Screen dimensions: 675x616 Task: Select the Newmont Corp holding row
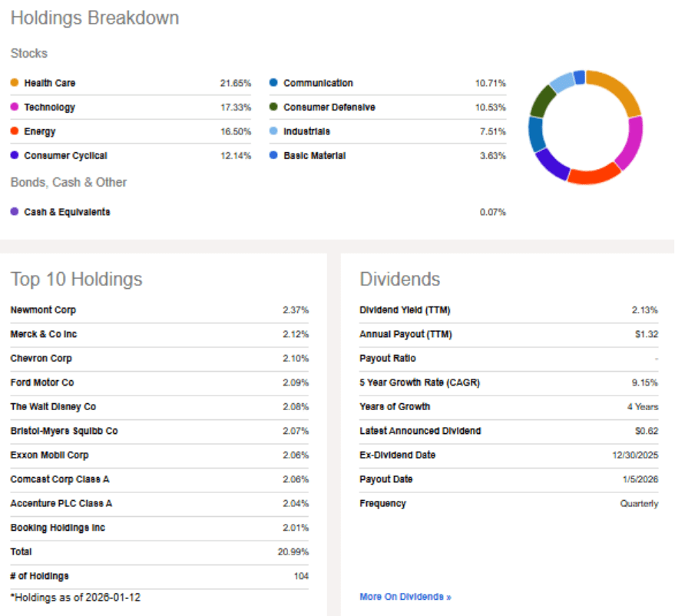(159, 310)
